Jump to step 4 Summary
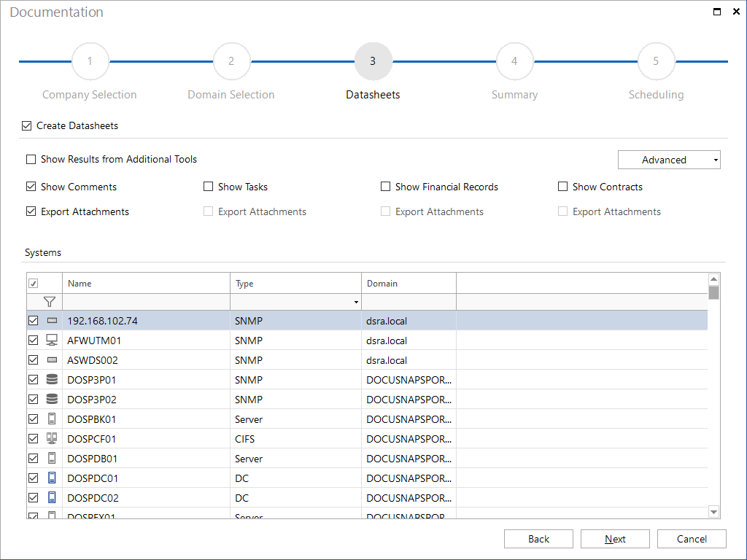 click(514, 61)
